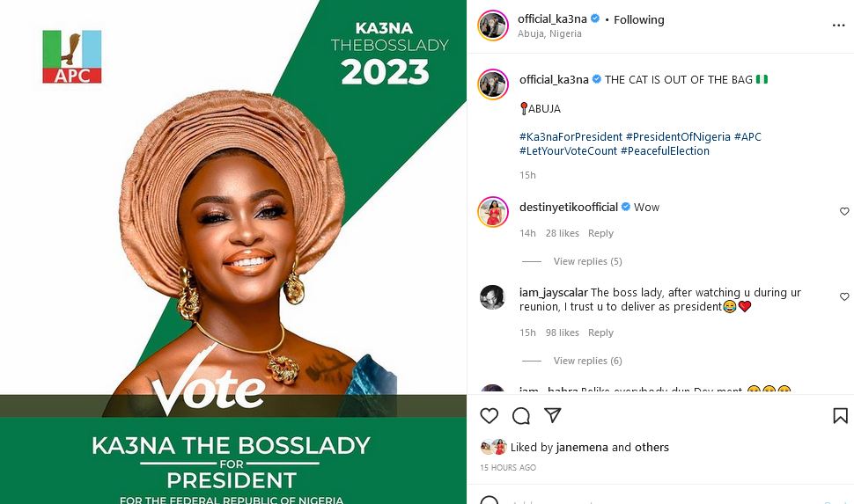The image size is (854, 504).
Task: Toggle the Following button in header
Action: (638, 19)
